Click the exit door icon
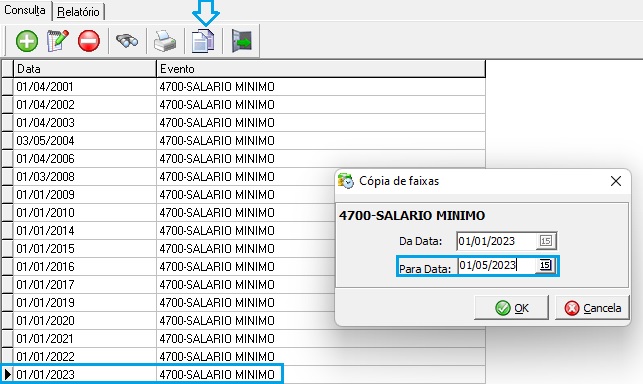643x384 pixels. point(242,41)
